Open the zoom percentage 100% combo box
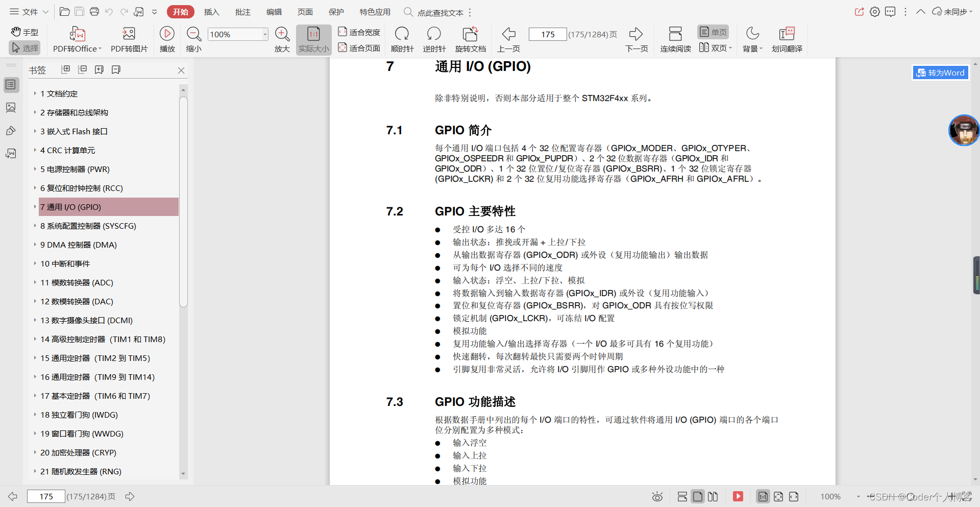Viewport: 980px width, 507px height. coord(238,34)
